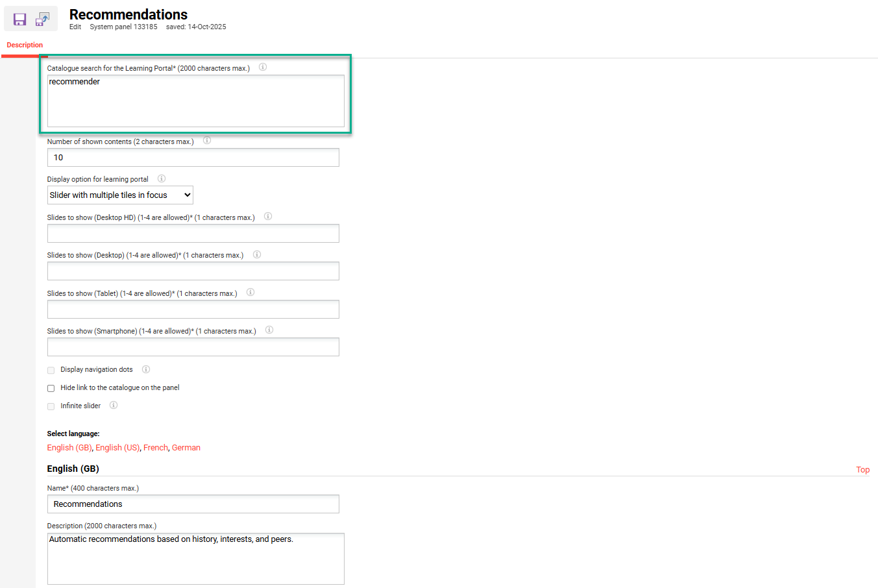Click the English (US) language link
The image size is (878, 588).
[x=117, y=447]
